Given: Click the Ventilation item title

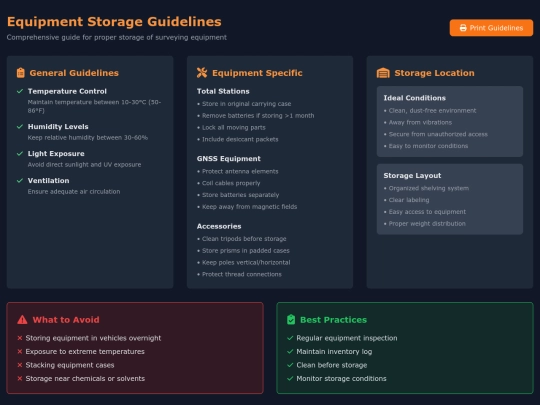Looking at the screenshot, I should [49, 180].
